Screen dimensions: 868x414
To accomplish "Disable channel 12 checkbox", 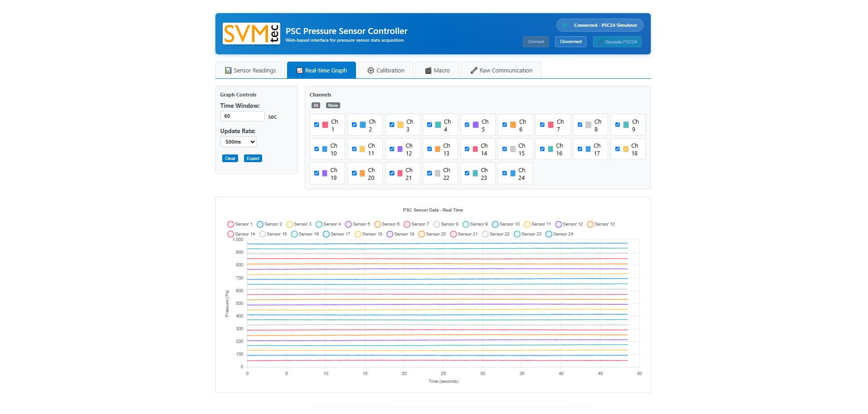I will 392,149.
